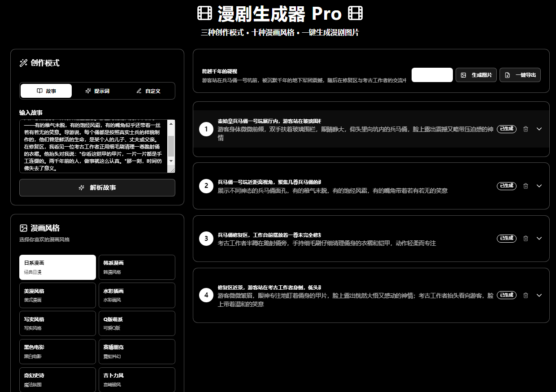Screen dimensions: 556x392
Task: Click the trash icon on scene 1
Action: pyautogui.click(x=526, y=129)
